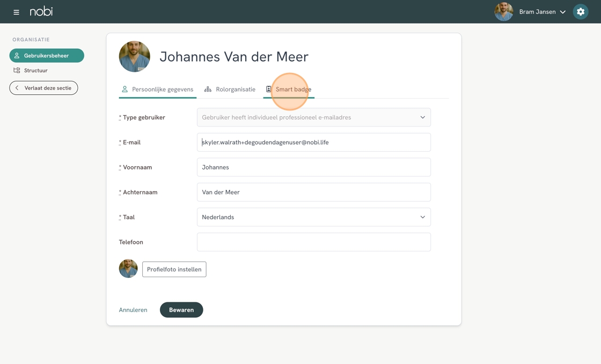Click the nobi logo
Screen dimensions: 601x364
[x=41, y=11]
